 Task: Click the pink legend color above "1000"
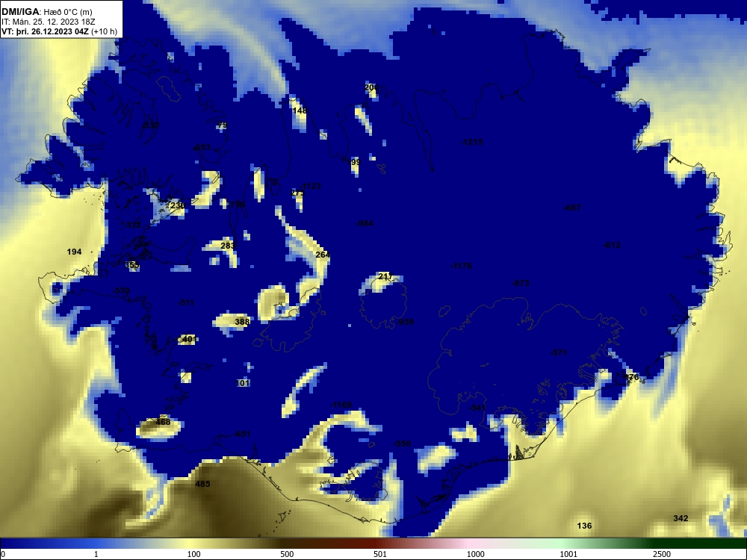(x=469, y=544)
